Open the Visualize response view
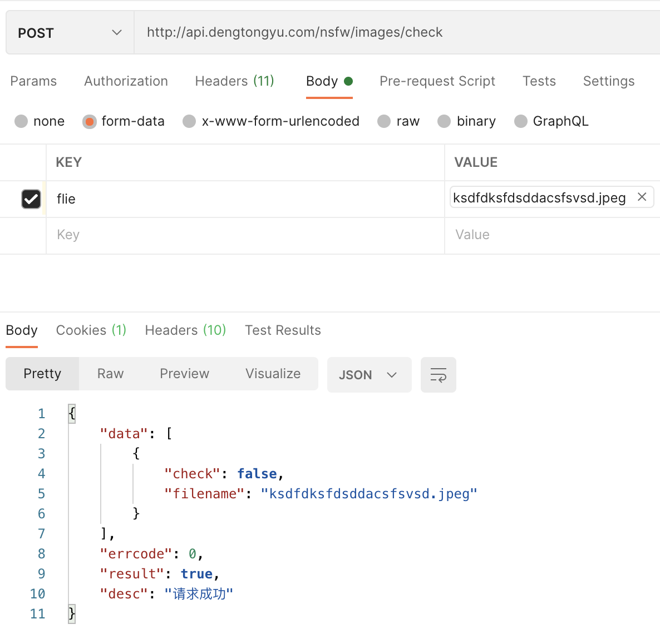The image size is (660, 644). (273, 374)
